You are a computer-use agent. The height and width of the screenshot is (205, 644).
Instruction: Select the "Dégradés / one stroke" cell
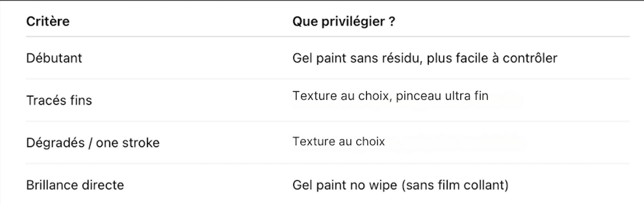(93, 143)
